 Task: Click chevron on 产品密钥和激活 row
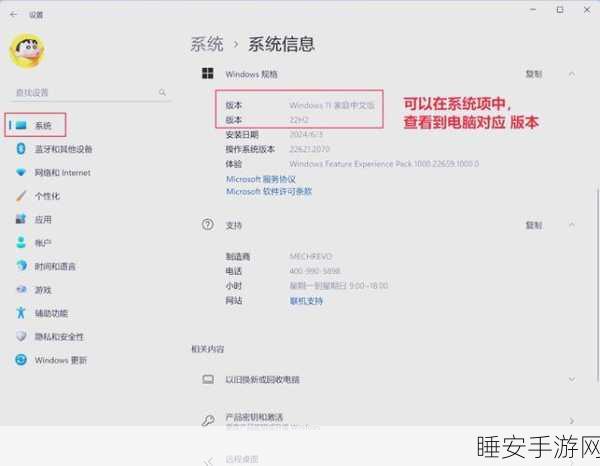tap(572, 421)
